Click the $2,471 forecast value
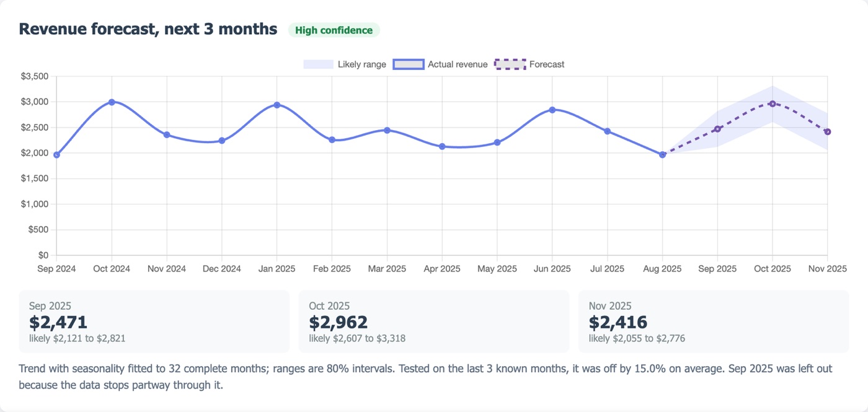The width and height of the screenshot is (868, 412). (x=58, y=322)
